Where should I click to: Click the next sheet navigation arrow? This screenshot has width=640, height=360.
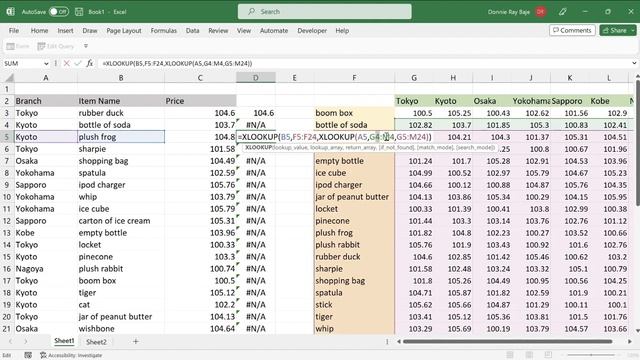(25, 341)
